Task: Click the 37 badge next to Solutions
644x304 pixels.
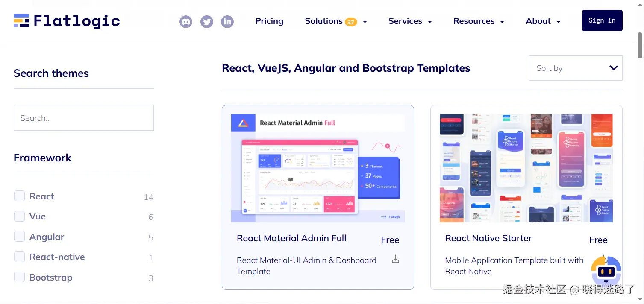Action: pyautogui.click(x=351, y=22)
